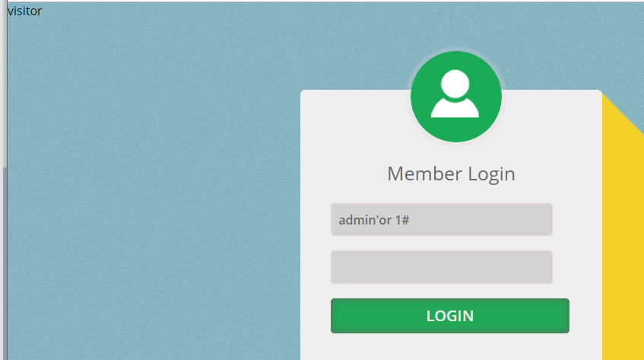The height and width of the screenshot is (360, 644).
Task: Click the green user avatar icon
Action: pos(456,97)
